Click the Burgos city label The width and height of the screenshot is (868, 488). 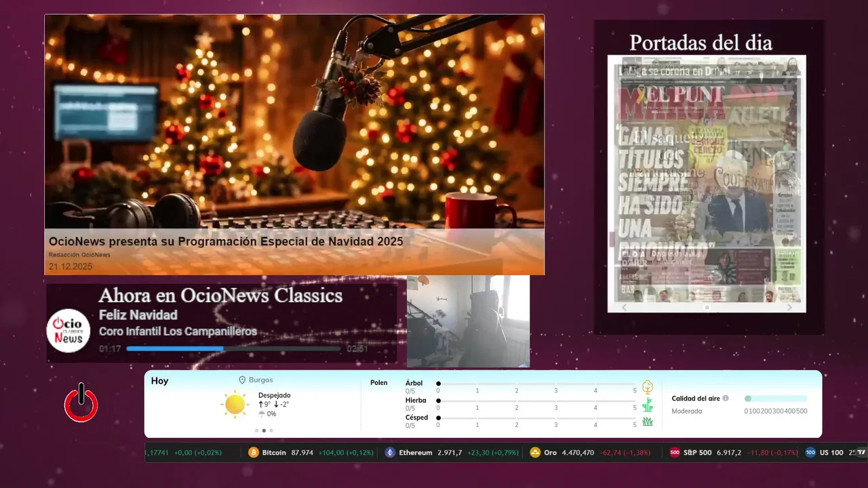pos(261,380)
